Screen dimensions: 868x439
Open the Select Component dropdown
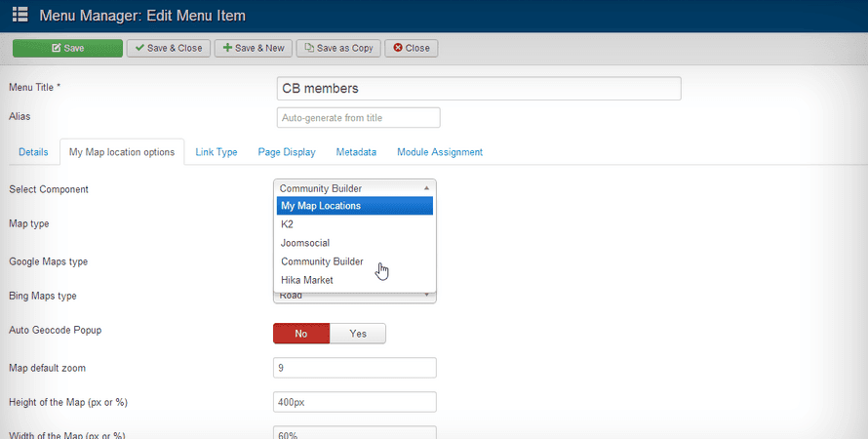(x=355, y=188)
